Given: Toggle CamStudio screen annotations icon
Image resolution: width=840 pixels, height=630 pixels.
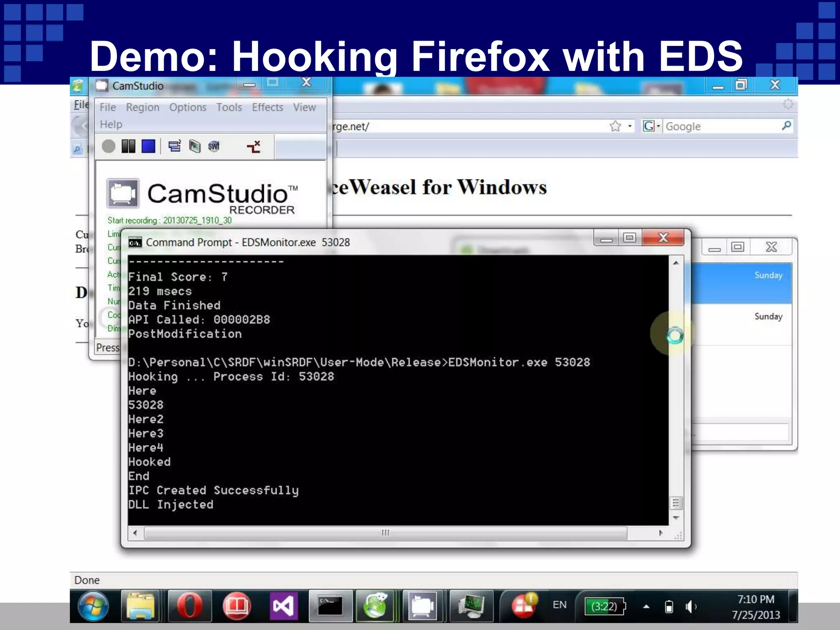Looking at the screenshot, I should 174,146.
